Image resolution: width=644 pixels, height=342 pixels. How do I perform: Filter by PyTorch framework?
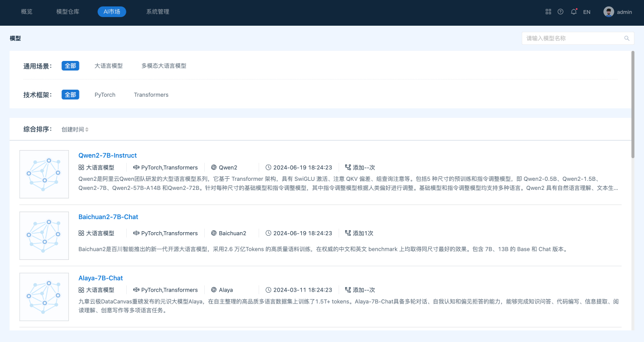coord(105,95)
